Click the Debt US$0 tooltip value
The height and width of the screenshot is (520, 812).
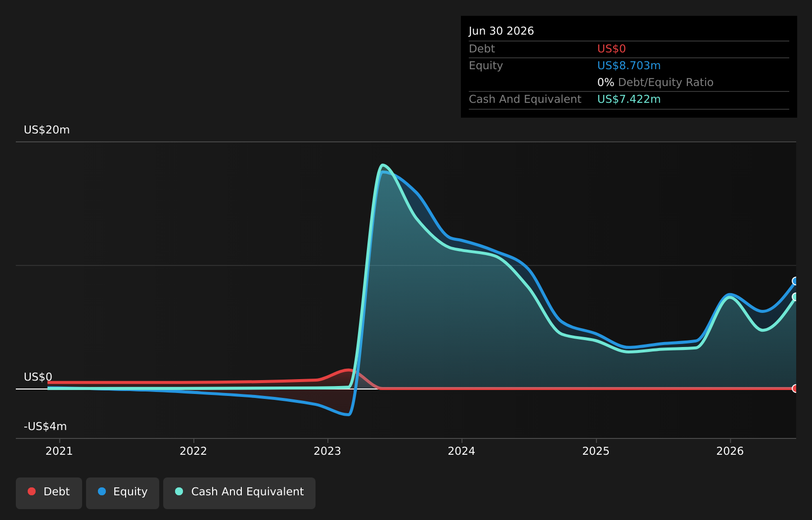(612, 49)
